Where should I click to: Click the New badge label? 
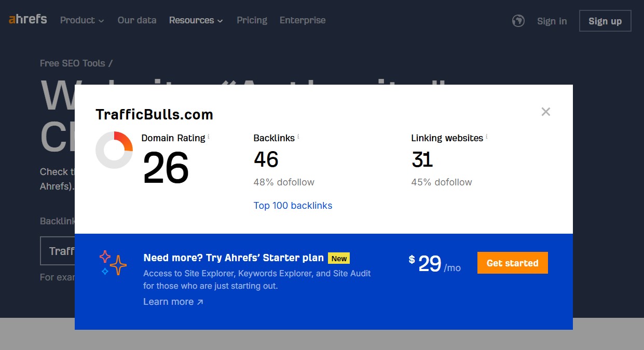pyautogui.click(x=339, y=258)
